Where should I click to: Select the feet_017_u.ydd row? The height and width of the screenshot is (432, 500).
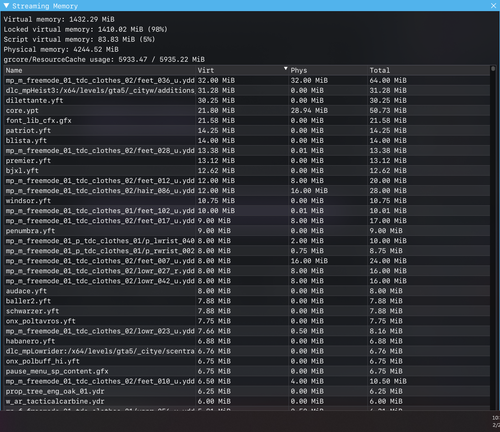(x=247, y=221)
